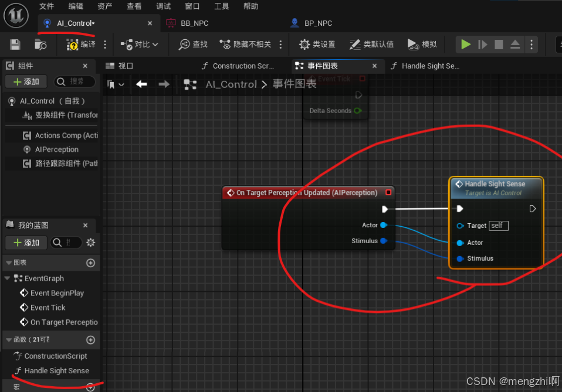Image resolution: width=562 pixels, height=392 pixels.
Task: Start play with green play button
Action: pos(465,45)
